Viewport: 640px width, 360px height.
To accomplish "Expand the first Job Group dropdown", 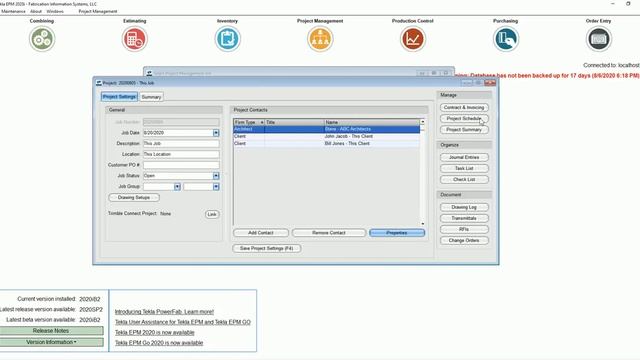I will tap(177, 187).
